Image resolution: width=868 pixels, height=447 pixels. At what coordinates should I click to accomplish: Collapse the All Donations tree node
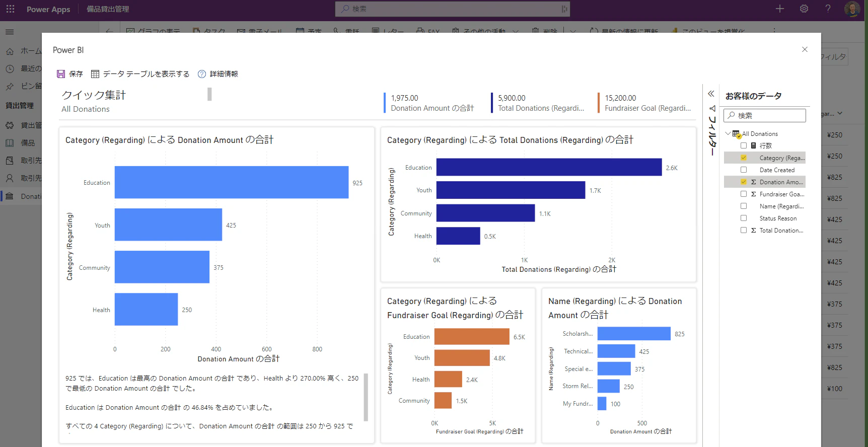(x=728, y=133)
